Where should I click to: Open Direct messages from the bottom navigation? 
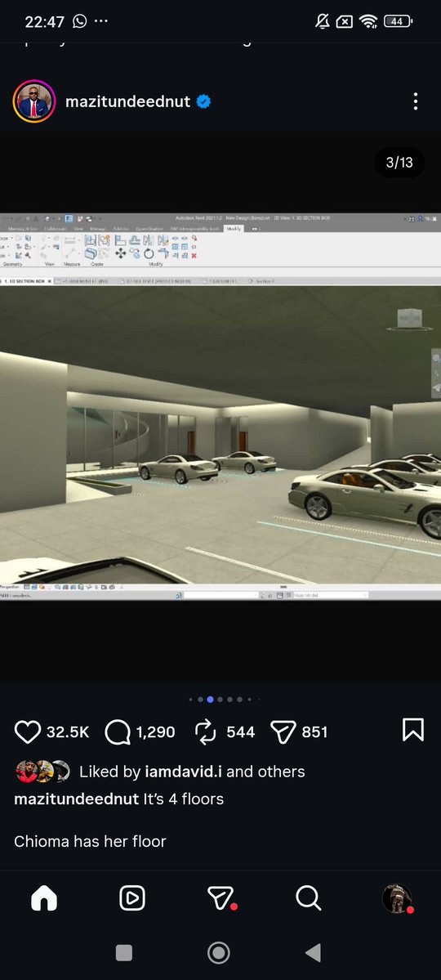(221, 899)
